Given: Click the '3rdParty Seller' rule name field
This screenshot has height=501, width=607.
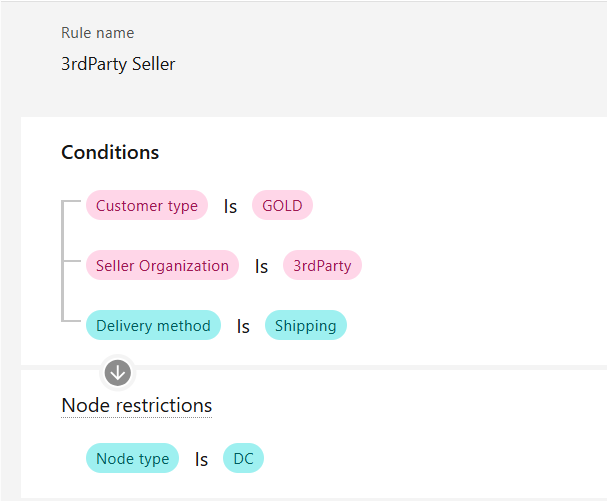Looking at the screenshot, I should coord(118,64).
